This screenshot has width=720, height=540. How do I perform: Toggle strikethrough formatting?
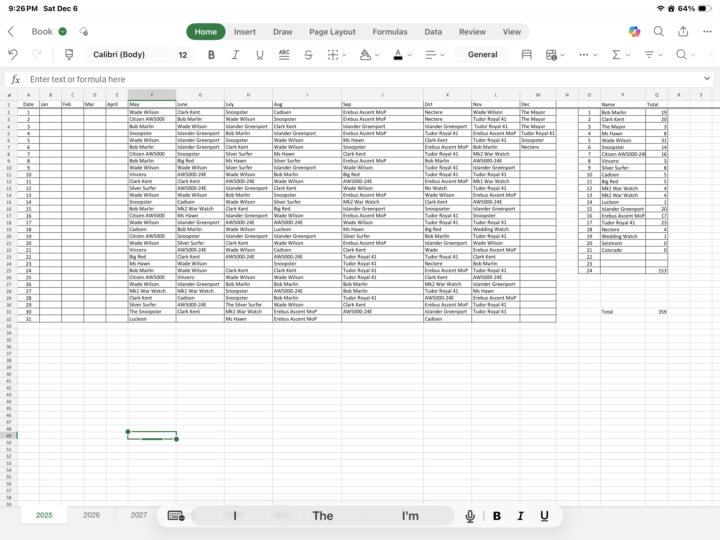point(308,55)
